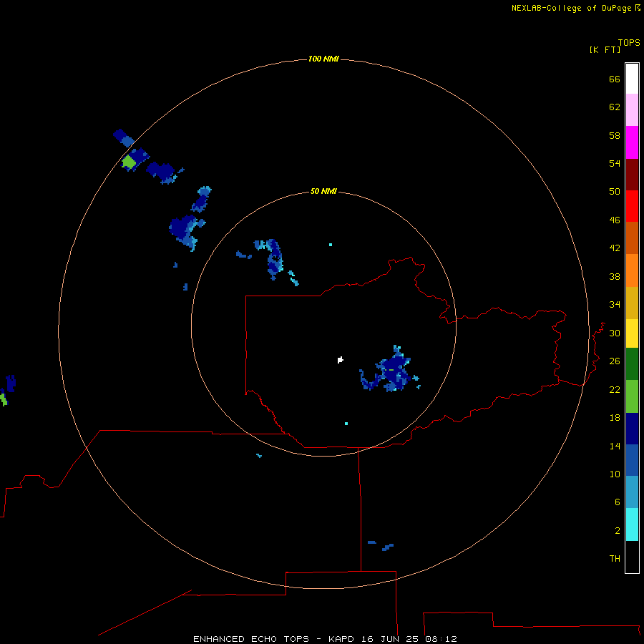Select the dark green legend swatch

632,364
